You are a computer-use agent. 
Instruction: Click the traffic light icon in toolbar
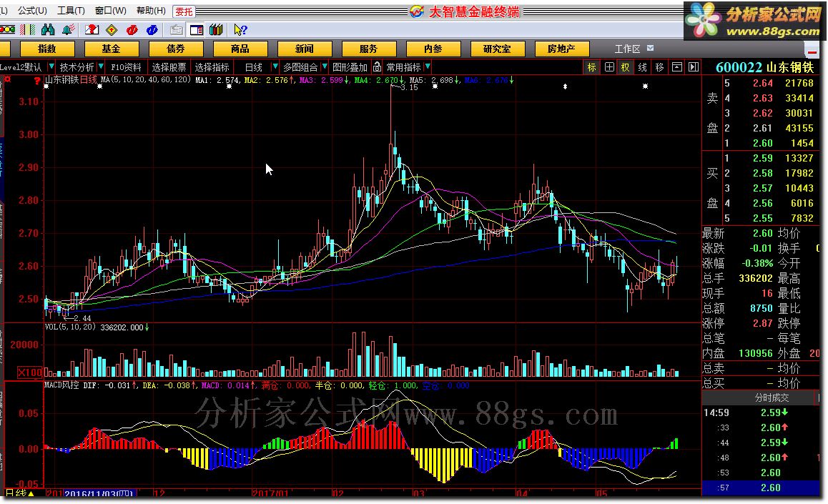(x=7, y=29)
